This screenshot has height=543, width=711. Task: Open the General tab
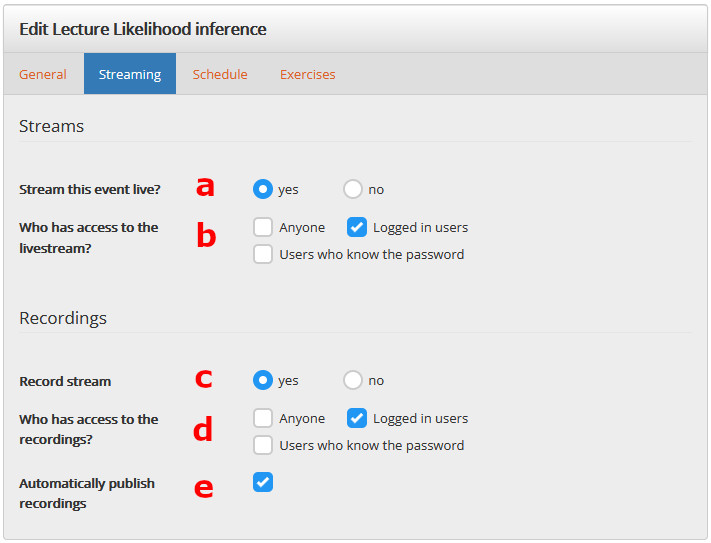point(43,74)
